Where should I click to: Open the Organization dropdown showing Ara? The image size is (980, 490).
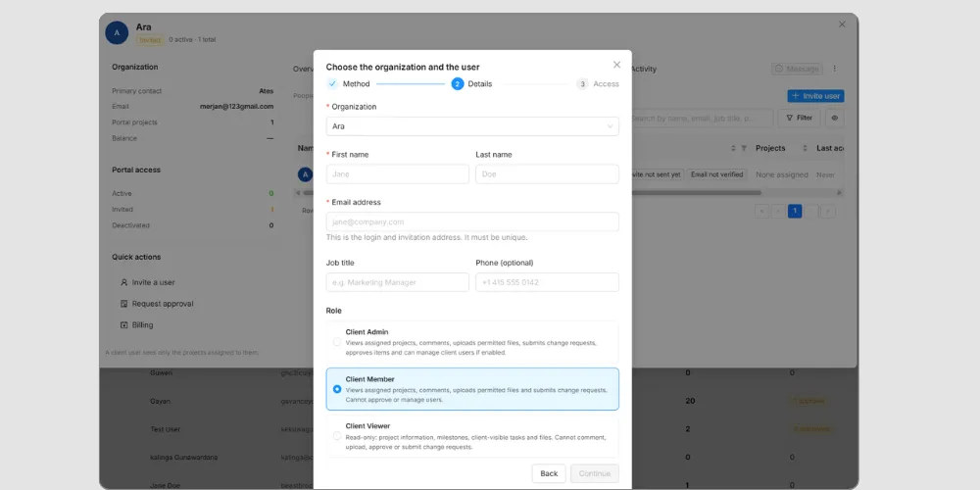pyautogui.click(x=472, y=126)
